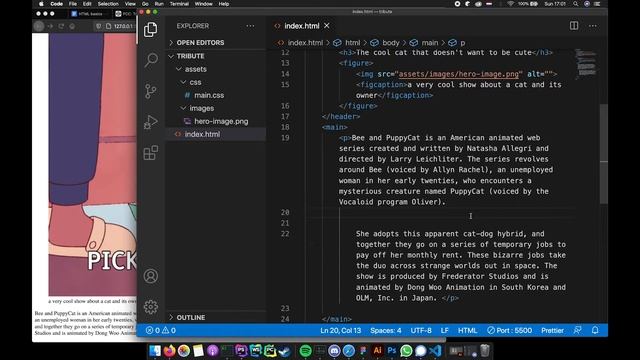The height and width of the screenshot is (360, 640).
Task: Open the Edit menu
Action: coord(87,4)
